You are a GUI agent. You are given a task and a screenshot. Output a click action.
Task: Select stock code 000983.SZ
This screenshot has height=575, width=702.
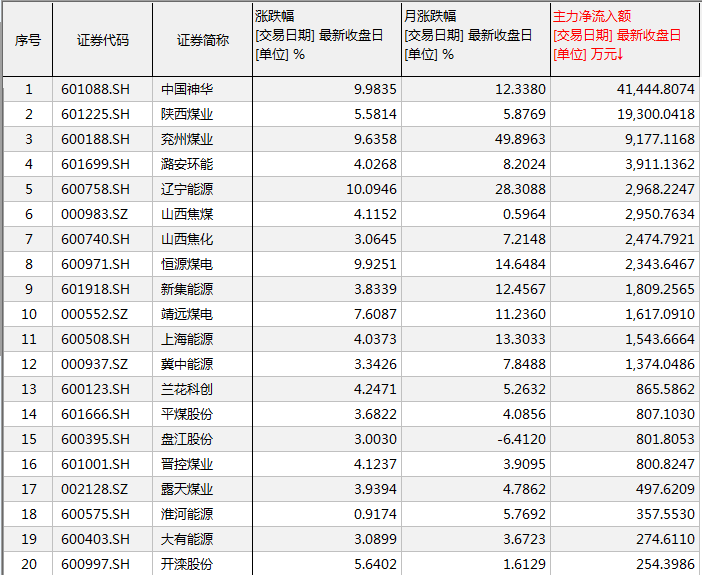click(94, 214)
